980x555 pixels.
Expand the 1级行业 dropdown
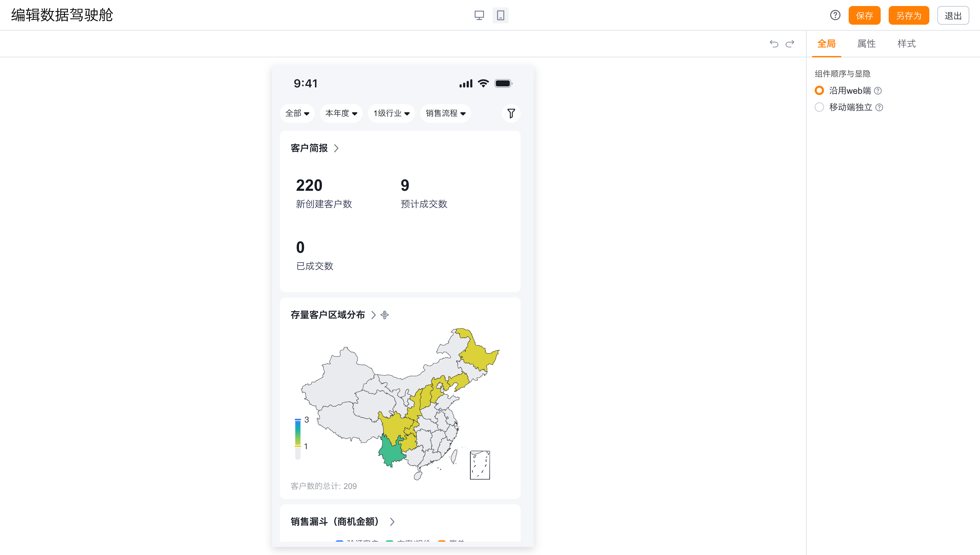(x=391, y=113)
